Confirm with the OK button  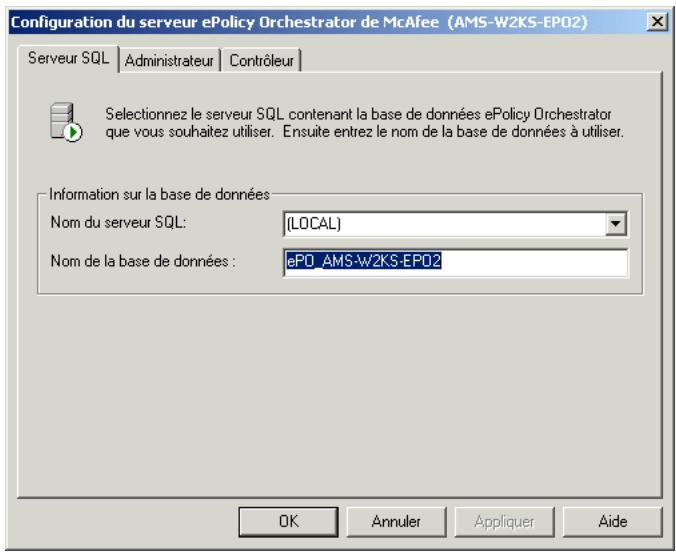[288, 521]
